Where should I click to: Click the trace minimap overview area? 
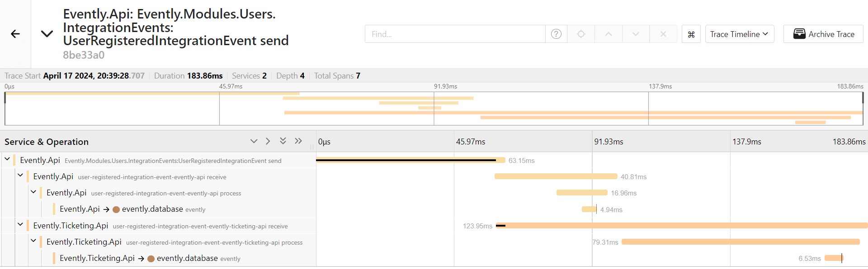pyautogui.click(x=433, y=108)
